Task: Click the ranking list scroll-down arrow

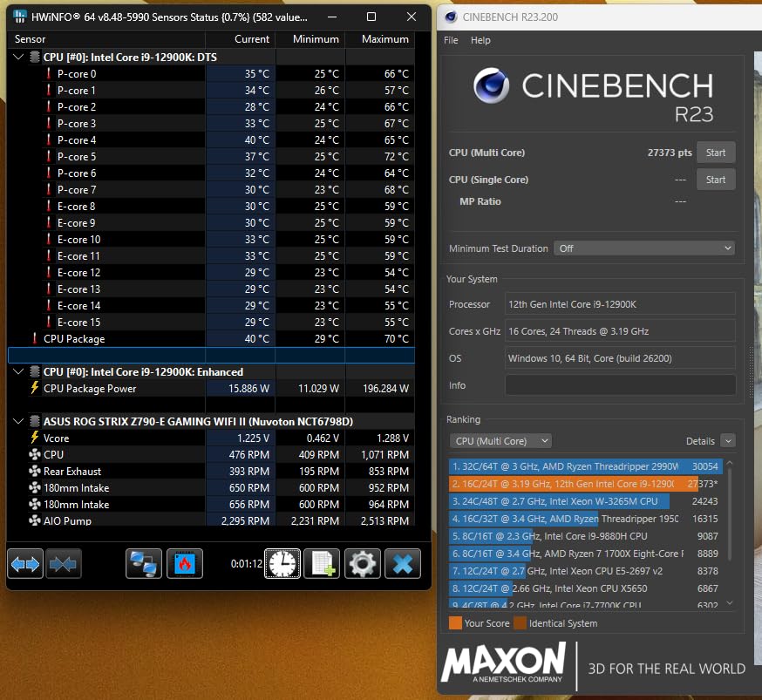Action: [730, 603]
